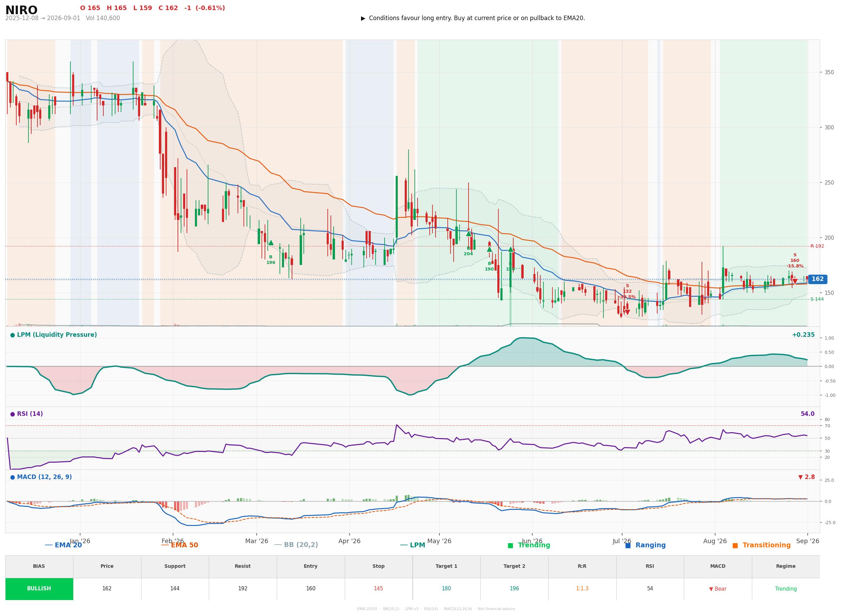The width and height of the screenshot is (841, 616).
Task: Click the R 192 resistance label
Action: pos(817,246)
